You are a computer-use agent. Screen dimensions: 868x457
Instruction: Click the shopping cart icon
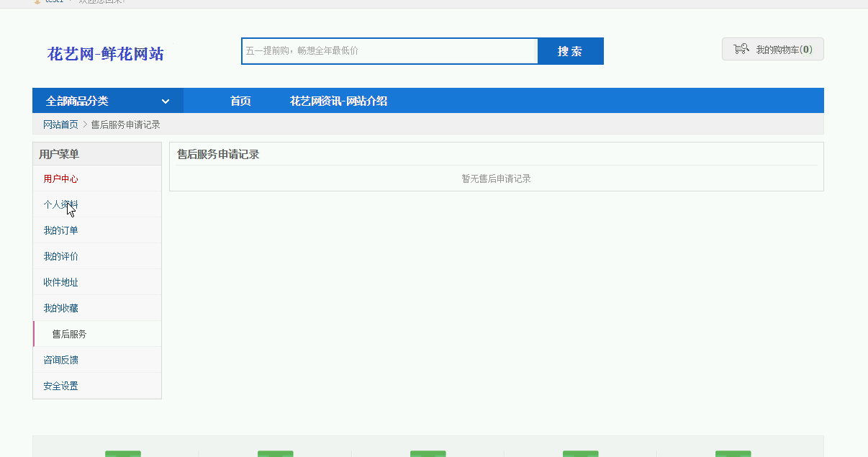(741, 49)
